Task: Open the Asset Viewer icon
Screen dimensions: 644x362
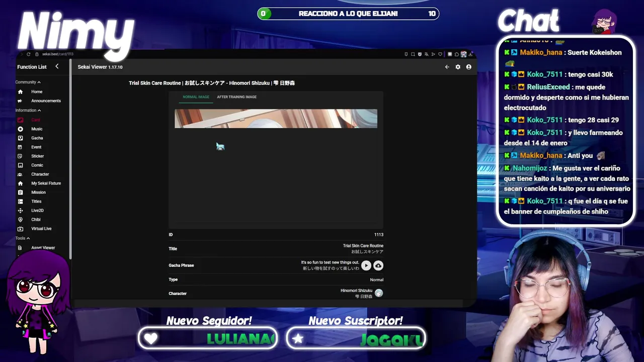Action: 20,248
